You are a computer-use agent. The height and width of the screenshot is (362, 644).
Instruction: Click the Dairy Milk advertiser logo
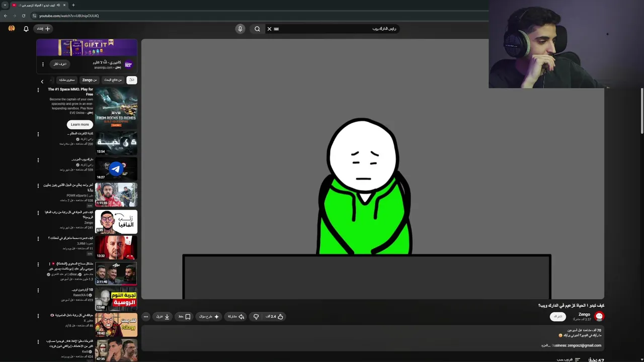[128, 65]
